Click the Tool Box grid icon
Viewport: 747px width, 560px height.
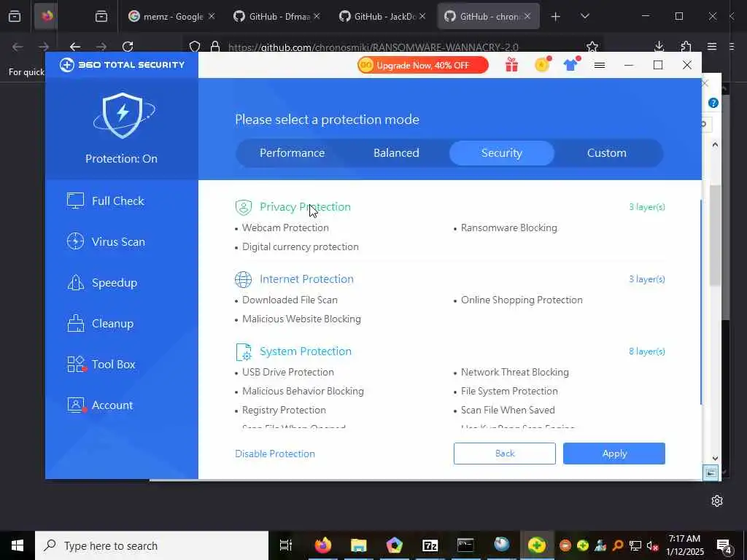coord(75,365)
